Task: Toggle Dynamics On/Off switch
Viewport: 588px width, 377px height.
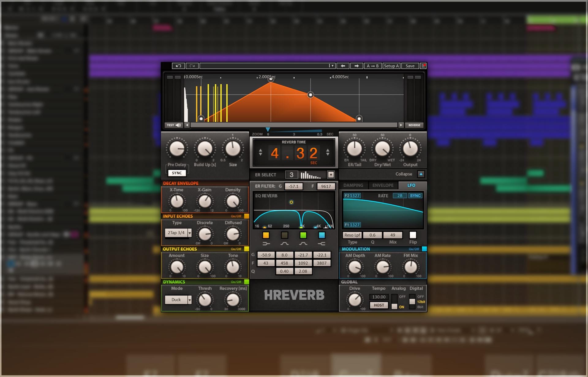Action: point(247,282)
